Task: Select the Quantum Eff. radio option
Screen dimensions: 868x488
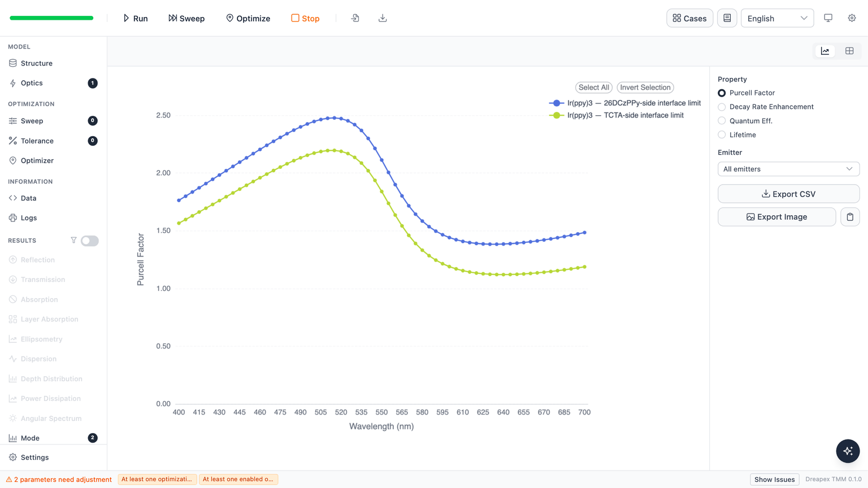Action: (x=722, y=121)
